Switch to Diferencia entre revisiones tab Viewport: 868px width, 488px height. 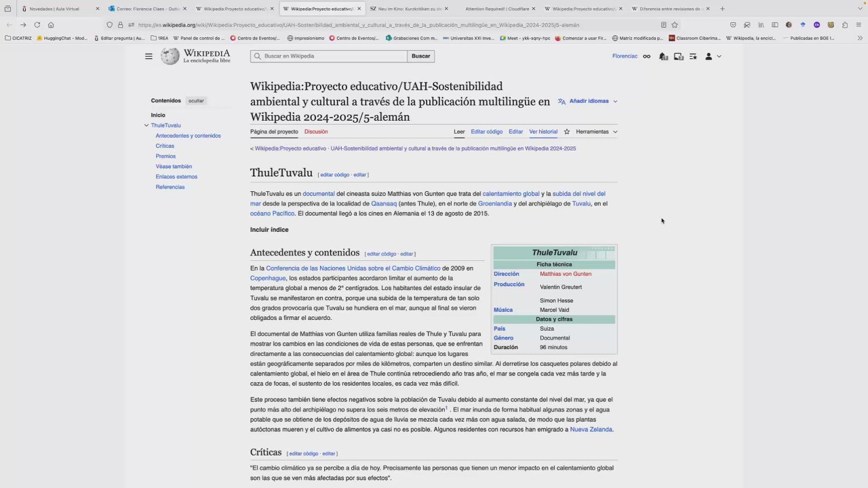(x=670, y=9)
